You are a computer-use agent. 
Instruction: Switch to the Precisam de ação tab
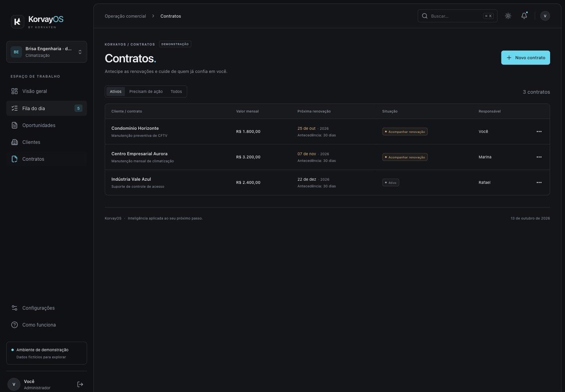pos(146,91)
